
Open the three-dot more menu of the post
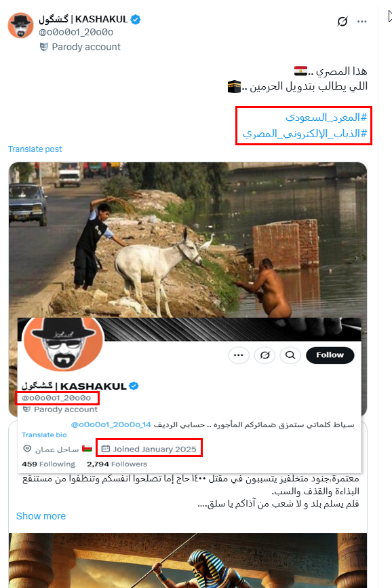point(361,21)
